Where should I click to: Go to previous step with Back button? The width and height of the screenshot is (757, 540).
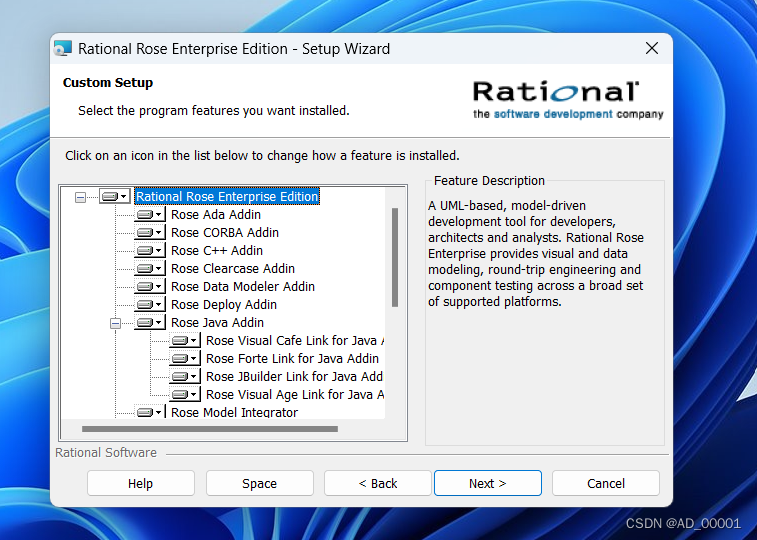point(378,483)
